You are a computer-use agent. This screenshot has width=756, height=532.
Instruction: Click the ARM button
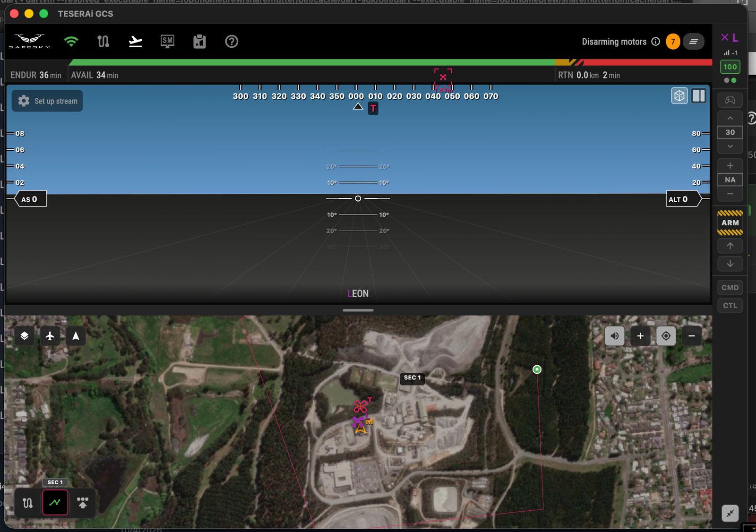tap(730, 223)
